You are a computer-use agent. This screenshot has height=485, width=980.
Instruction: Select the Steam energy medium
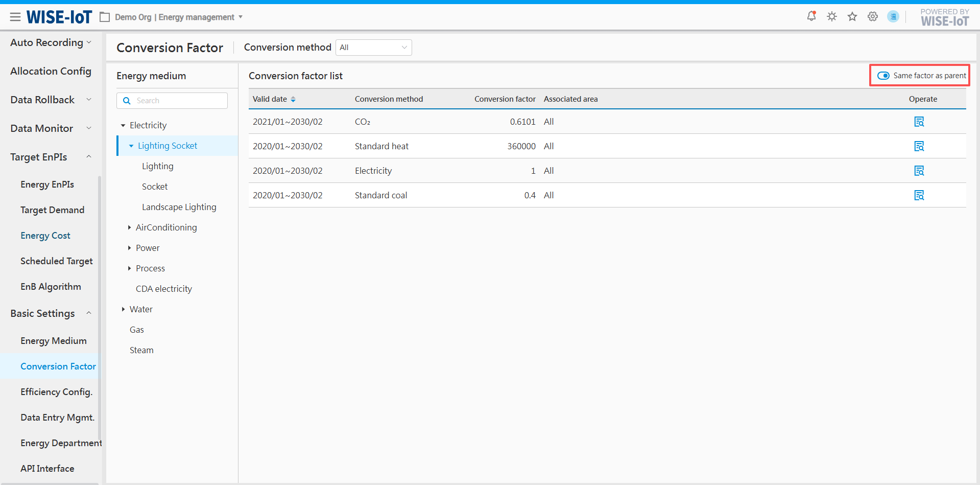point(141,350)
